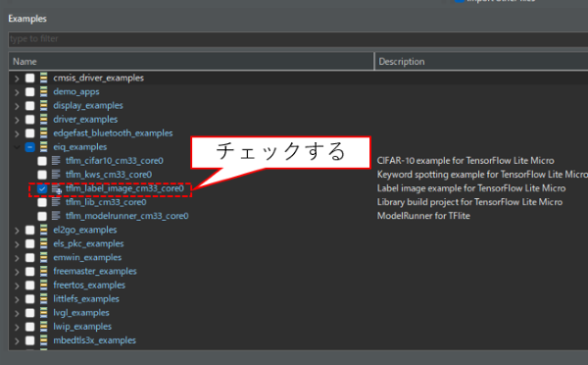Click the littlefs_examples category icon
Image resolution: width=588 pixels, height=365 pixels.
[44, 299]
